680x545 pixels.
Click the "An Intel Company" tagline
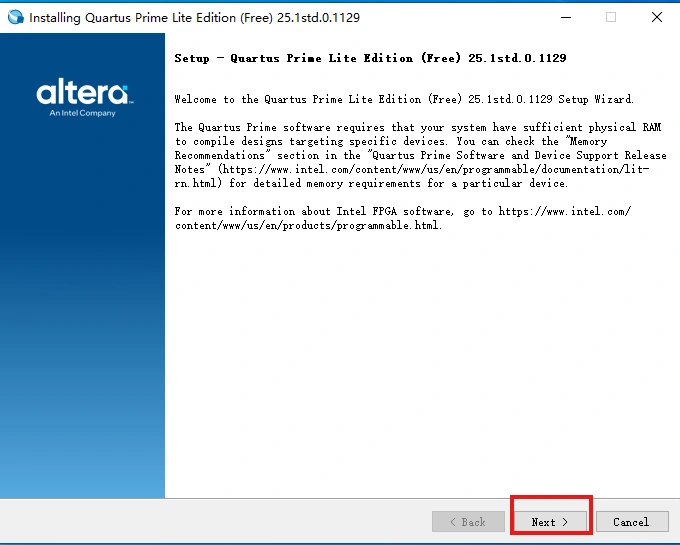click(83, 113)
